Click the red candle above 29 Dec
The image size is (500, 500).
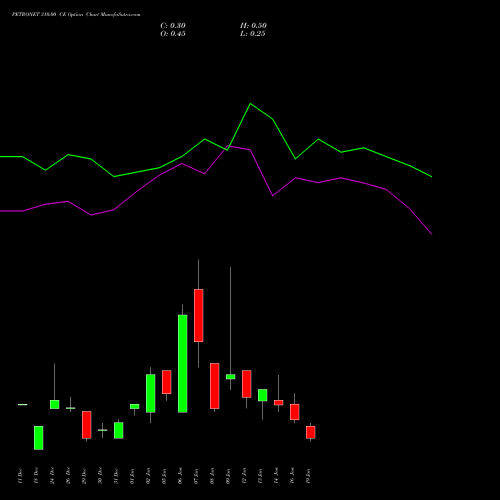[x=87, y=425]
